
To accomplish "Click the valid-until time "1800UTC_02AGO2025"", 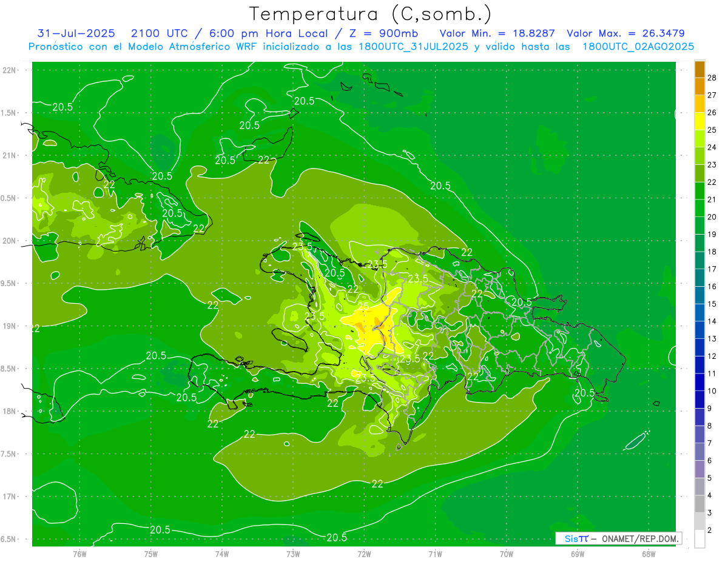I will coord(638,47).
